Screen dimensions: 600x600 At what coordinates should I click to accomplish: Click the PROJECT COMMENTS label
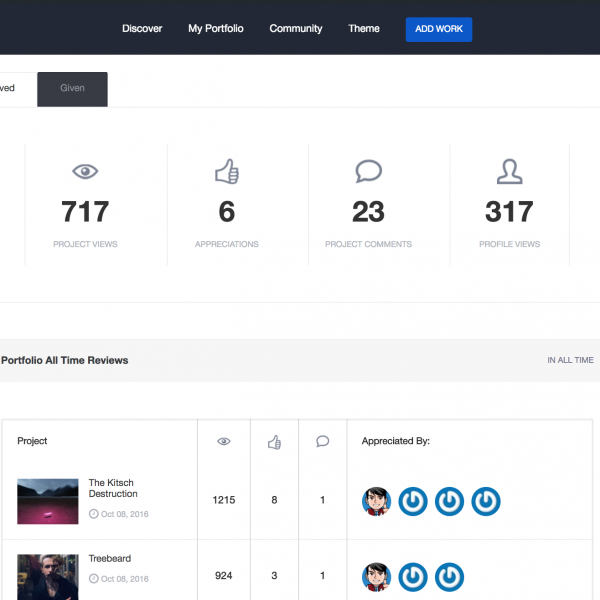368,244
